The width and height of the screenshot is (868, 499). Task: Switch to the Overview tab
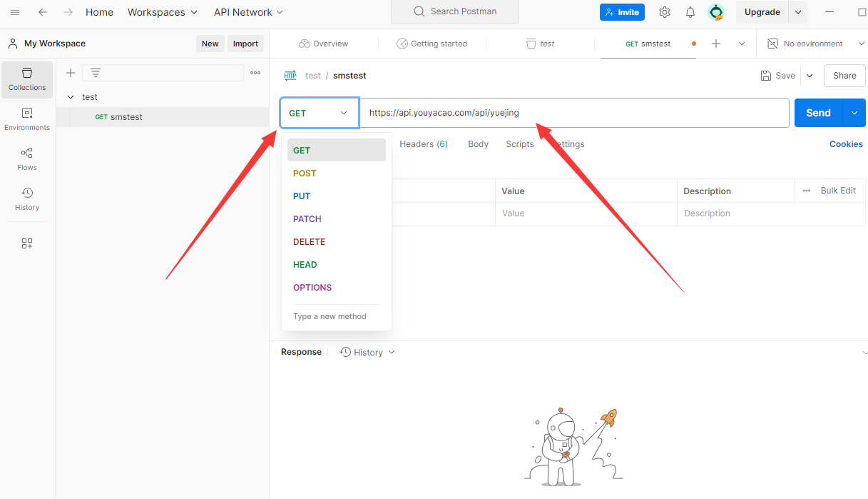[x=324, y=44]
